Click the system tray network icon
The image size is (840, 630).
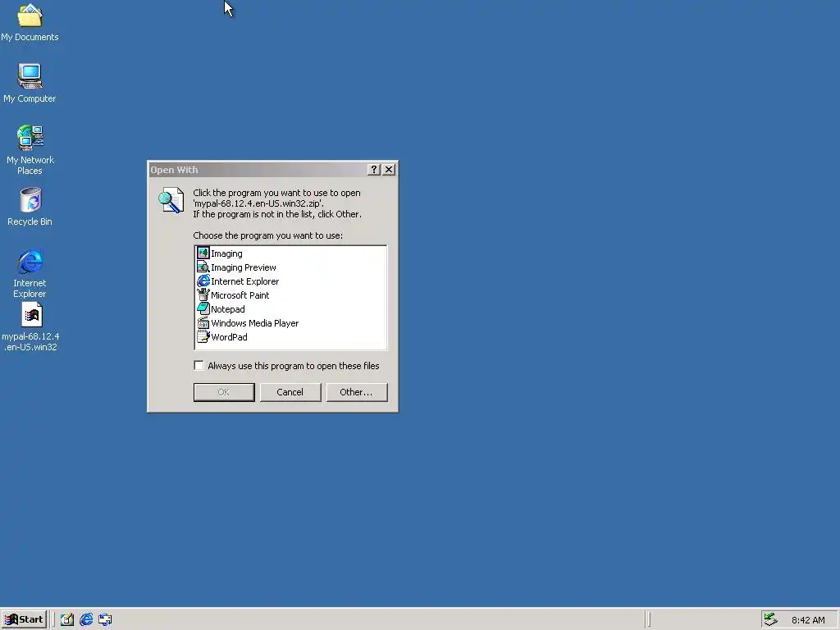[x=770, y=619]
